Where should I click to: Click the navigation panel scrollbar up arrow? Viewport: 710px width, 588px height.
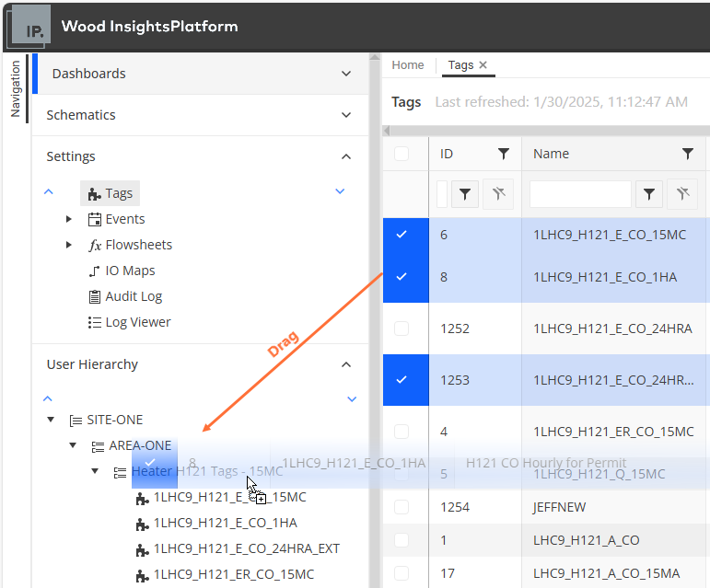tap(375, 57)
